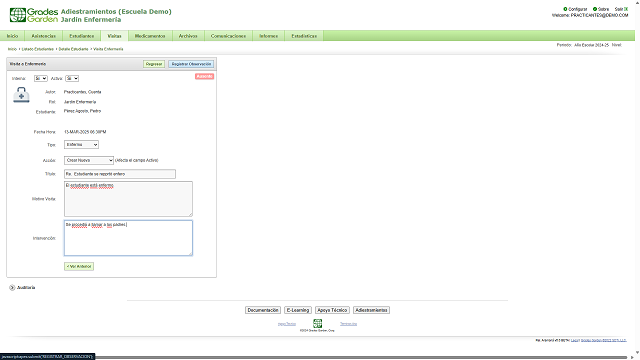Click the Motivo Visita text area
640x360 pixels.
pyautogui.click(x=128, y=199)
